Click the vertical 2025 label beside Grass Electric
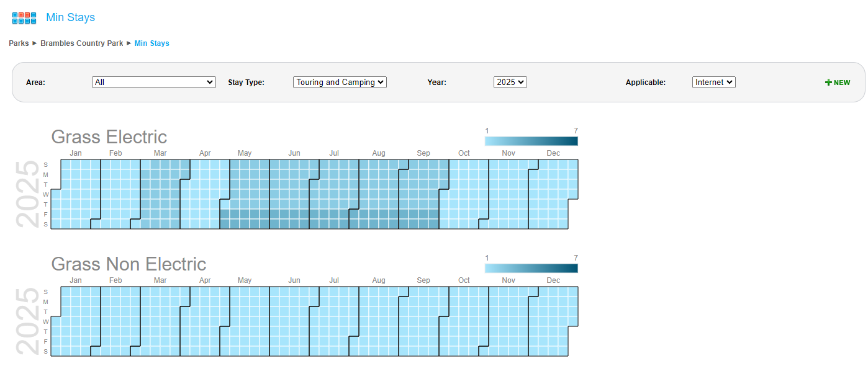868x371 pixels. [27, 194]
